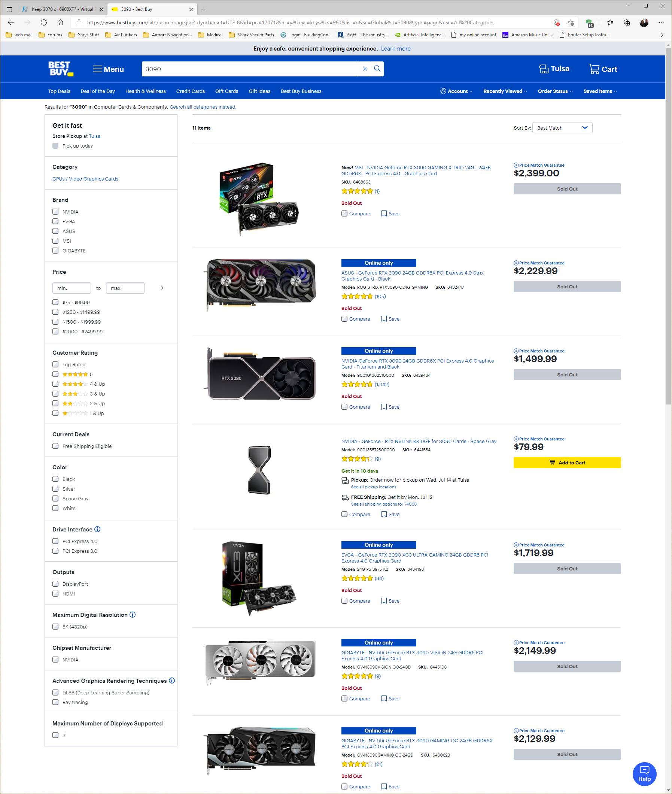The image size is (672, 794).
Task: Add NVLINK BRIDGE to cart
Action: tap(567, 463)
